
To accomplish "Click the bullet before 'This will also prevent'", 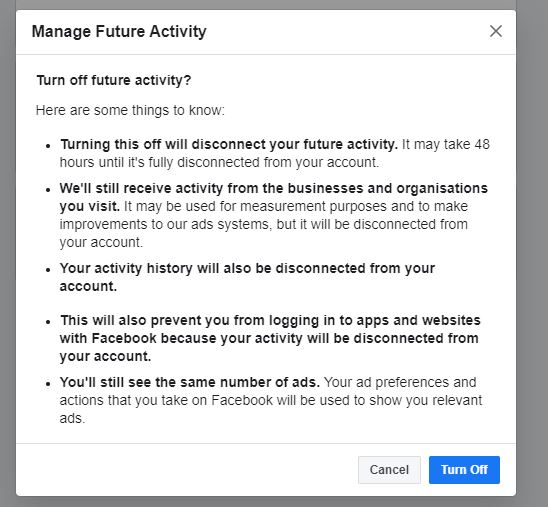I will click(48, 322).
